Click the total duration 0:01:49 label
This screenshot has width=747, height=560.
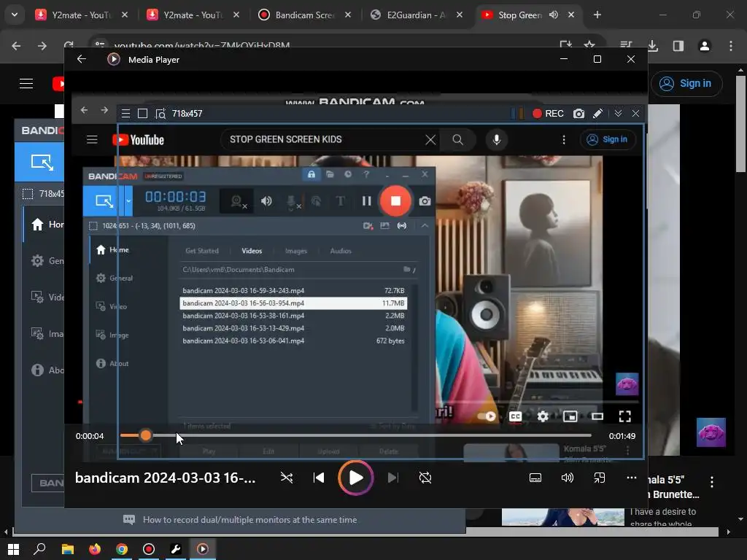click(x=622, y=436)
